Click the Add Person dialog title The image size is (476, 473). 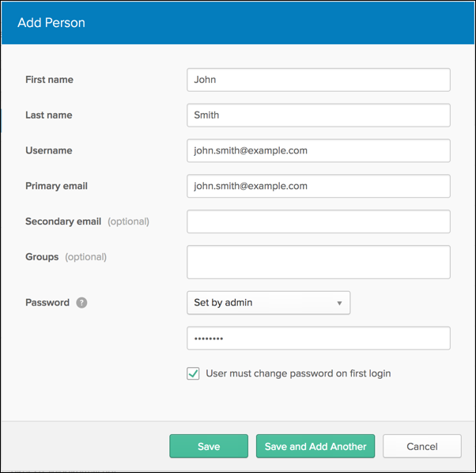click(x=51, y=23)
